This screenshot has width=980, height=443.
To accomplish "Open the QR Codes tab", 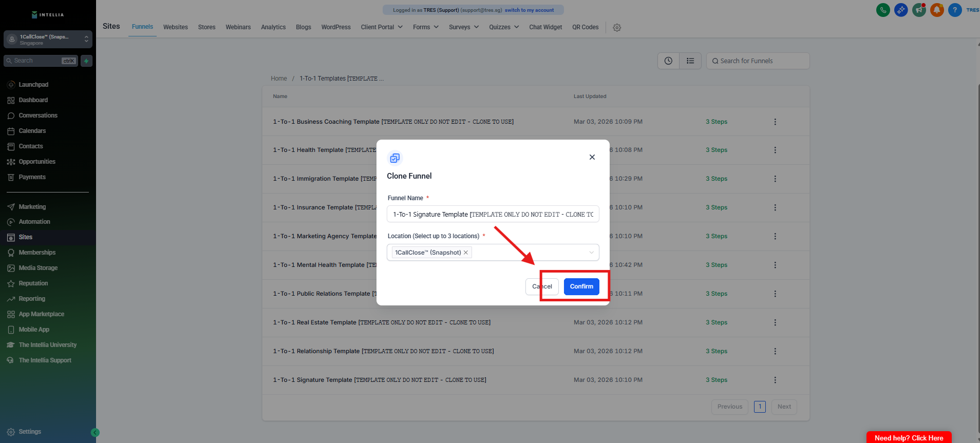I will (x=586, y=27).
